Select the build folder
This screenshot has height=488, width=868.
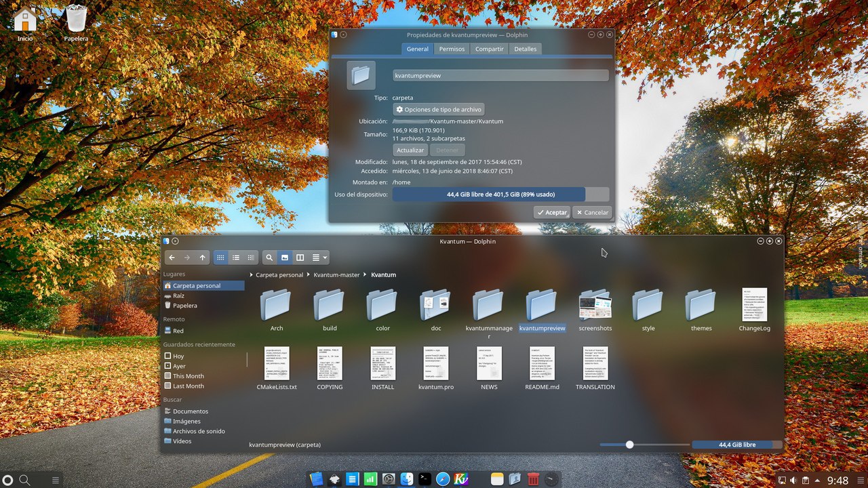[330, 310]
